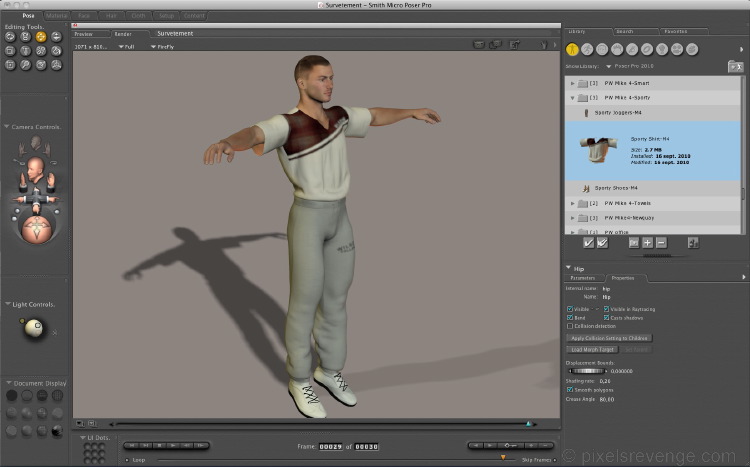Switch to the Material room tab
Screen dimensions: 750x467
tap(56, 16)
